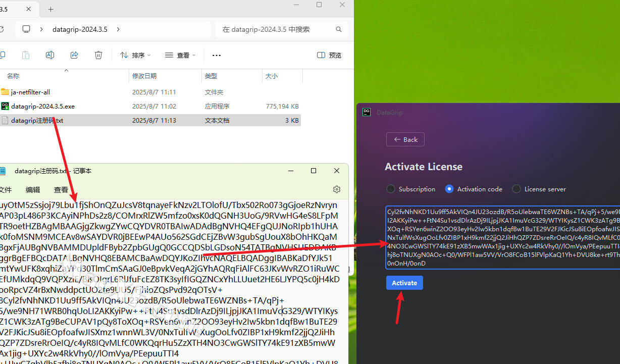The height and width of the screenshot is (364, 620).
Task: Focus the search box in datagrip-2024.3.5 folder
Action: pyautogui.click(x=281, y=29)
